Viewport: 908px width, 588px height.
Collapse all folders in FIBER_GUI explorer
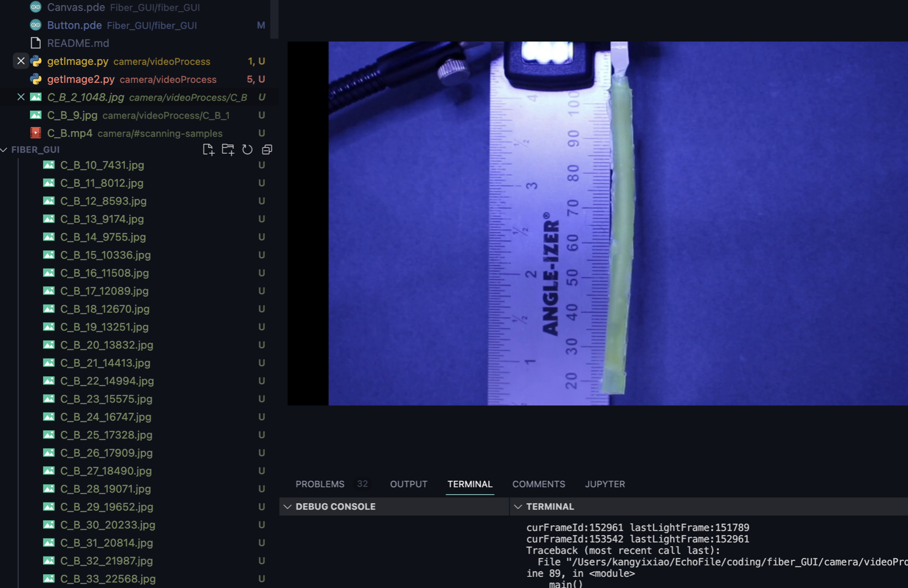click(x=267, y=149)
